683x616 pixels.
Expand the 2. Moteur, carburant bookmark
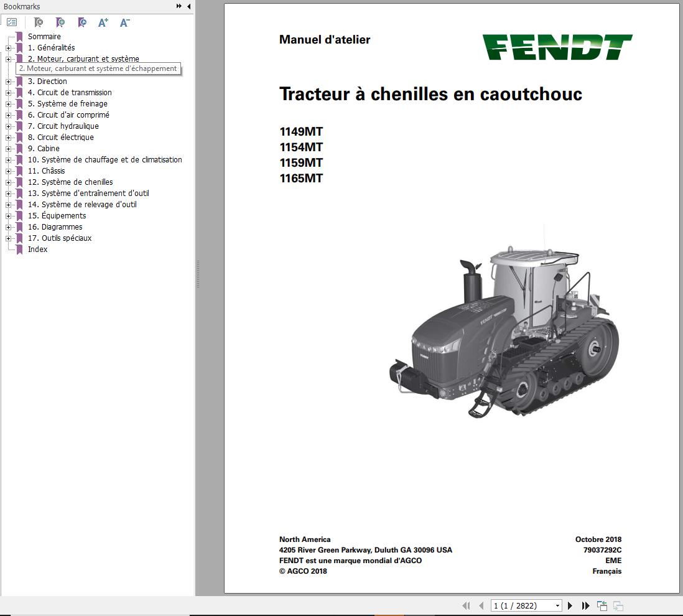(8, 59)
